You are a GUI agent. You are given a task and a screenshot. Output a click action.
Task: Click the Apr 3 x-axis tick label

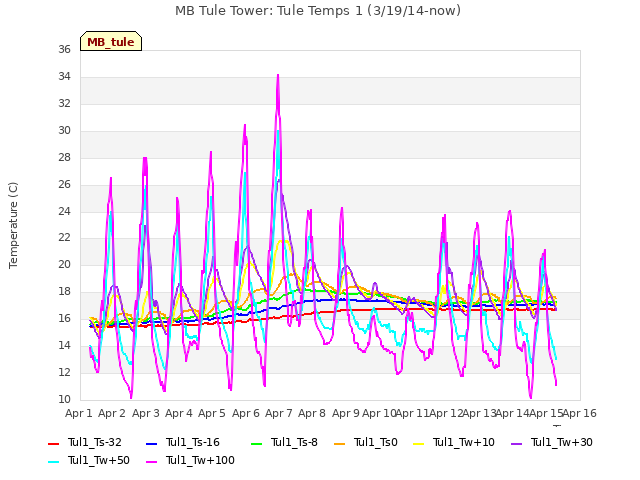click(x=146, y=413)
